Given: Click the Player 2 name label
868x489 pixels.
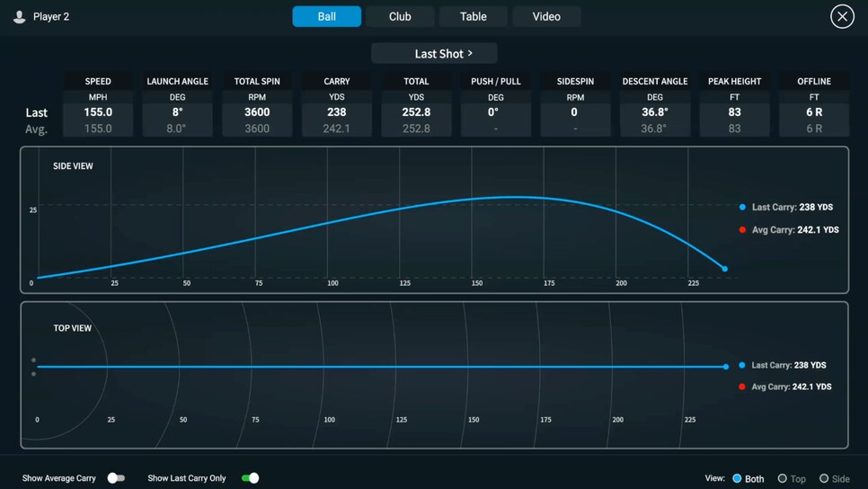Looking at the screenshot, I should tap(51, 16).
